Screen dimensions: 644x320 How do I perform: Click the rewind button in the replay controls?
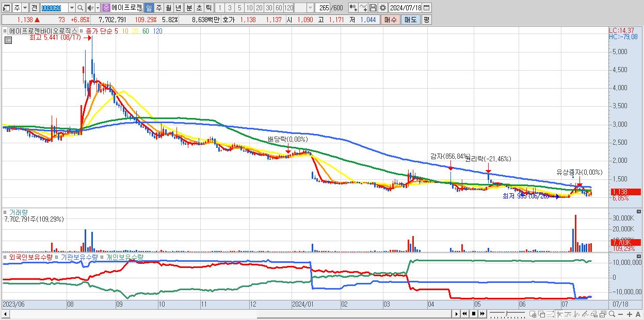464,314
